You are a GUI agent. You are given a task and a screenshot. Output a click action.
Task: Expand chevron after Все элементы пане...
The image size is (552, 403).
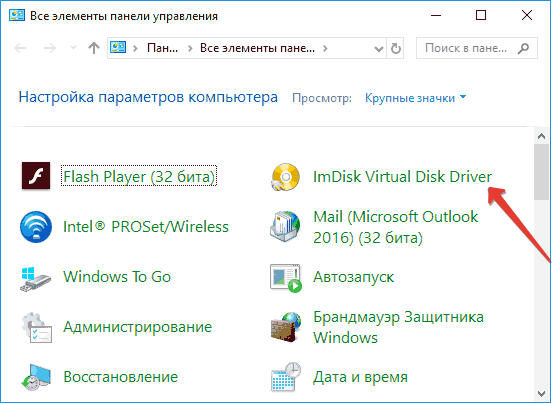click(x=325, y=48)
